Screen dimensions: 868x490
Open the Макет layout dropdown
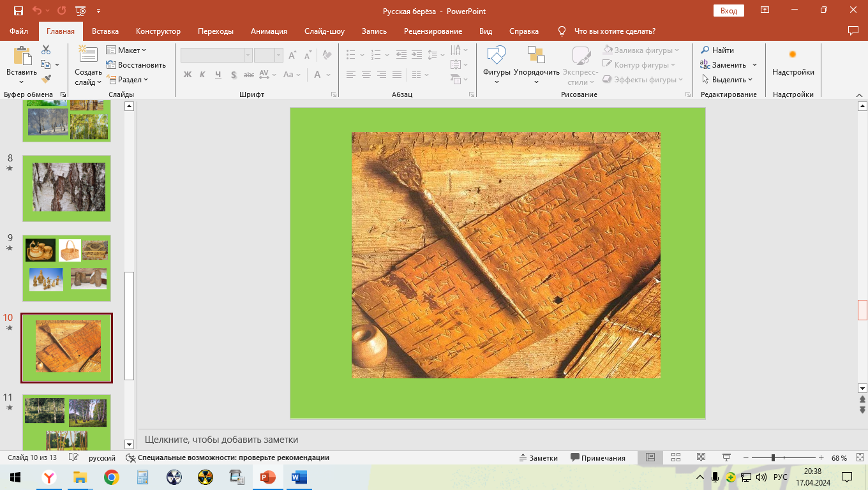pyautogui.click(x=127, y=50)
